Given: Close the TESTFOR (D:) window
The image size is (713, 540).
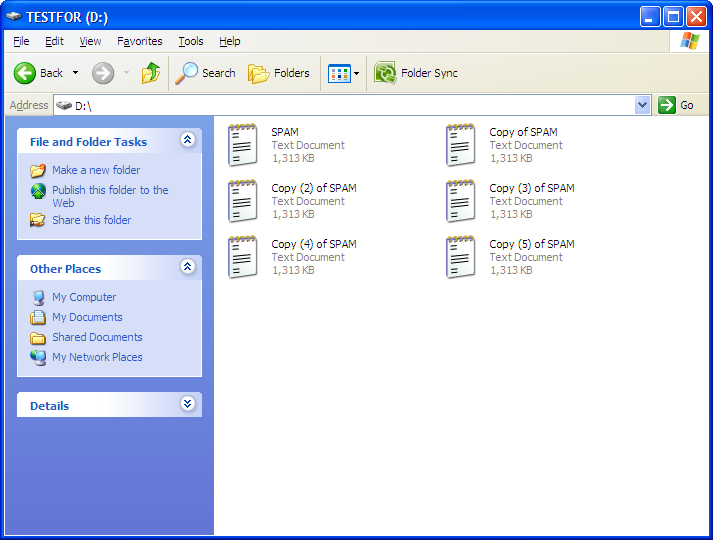Looking at the screenshot, I should pos(696,17).
